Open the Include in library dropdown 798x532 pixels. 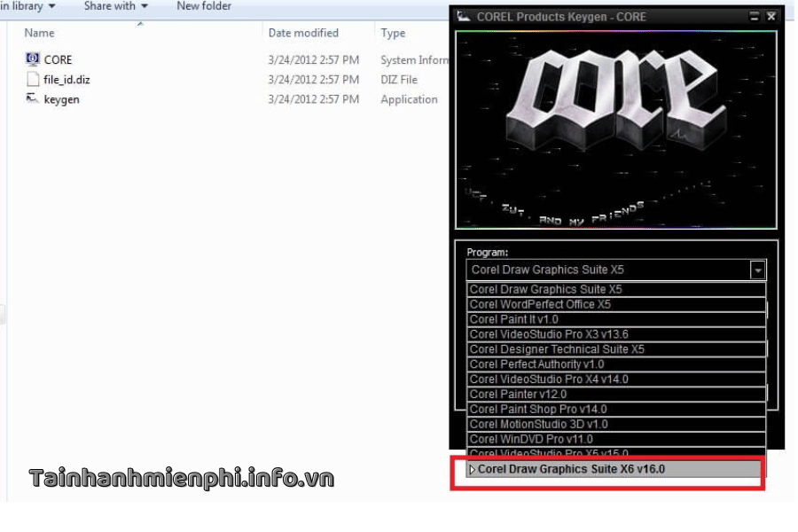point(32,6)
